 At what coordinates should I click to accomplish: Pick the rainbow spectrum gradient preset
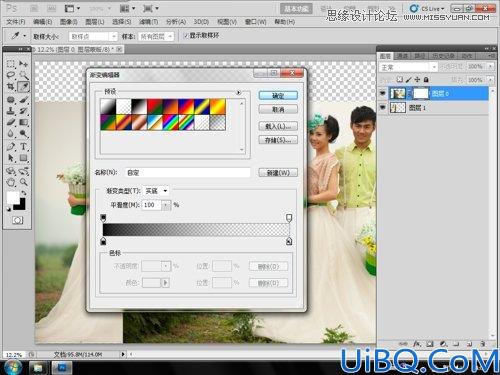tap(170, 122)
